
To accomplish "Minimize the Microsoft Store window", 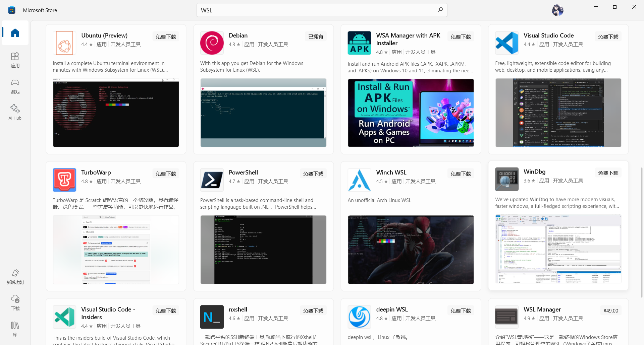I will pyautogui.click(x=596, y=7).
